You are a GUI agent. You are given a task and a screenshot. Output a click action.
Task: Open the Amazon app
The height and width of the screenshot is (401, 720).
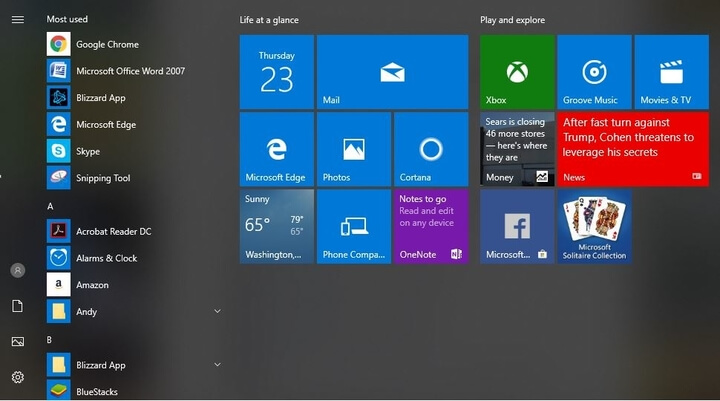click(x=133, y=284)
